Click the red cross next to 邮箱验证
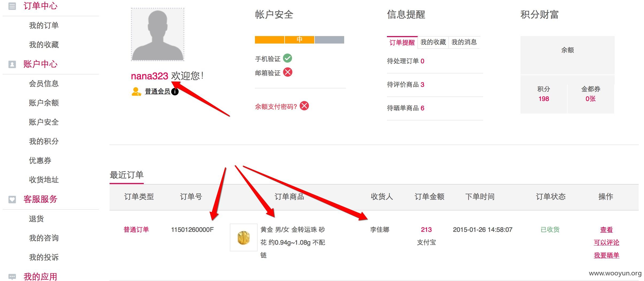 pos(288,72)
